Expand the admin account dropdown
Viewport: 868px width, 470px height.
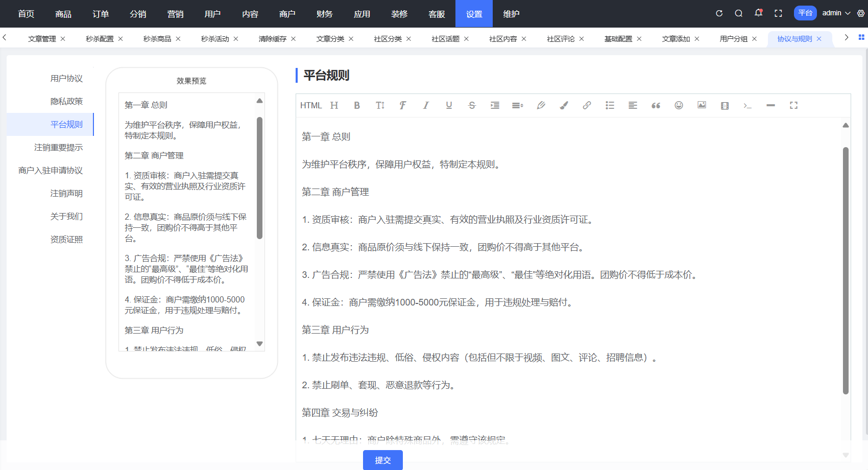tap(836, 13)
